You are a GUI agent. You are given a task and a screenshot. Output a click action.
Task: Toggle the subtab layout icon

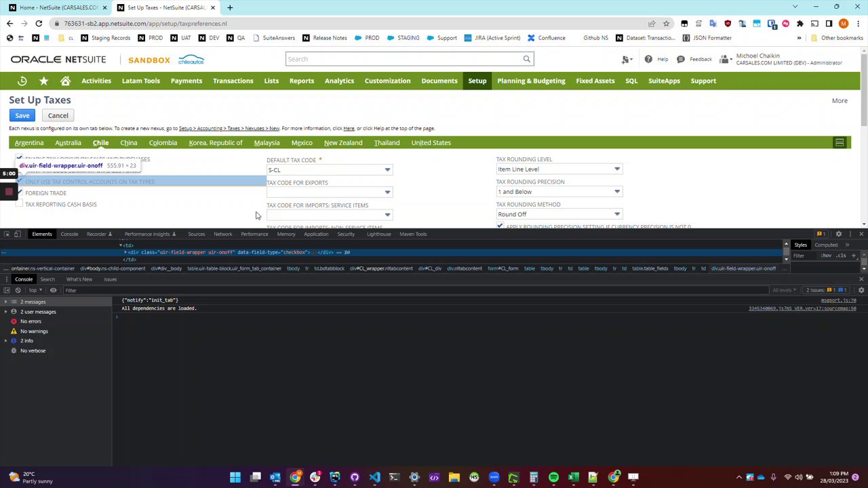click(840, 142)
